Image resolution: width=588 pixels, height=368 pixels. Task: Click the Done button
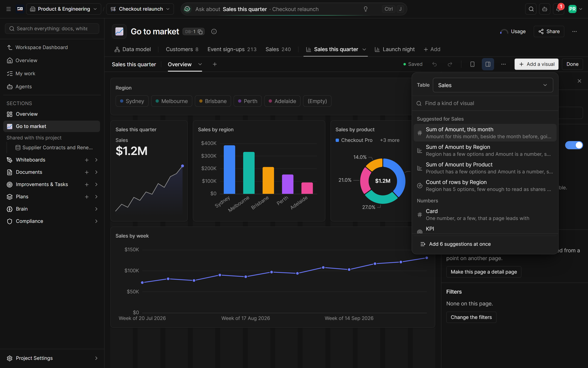572,64
